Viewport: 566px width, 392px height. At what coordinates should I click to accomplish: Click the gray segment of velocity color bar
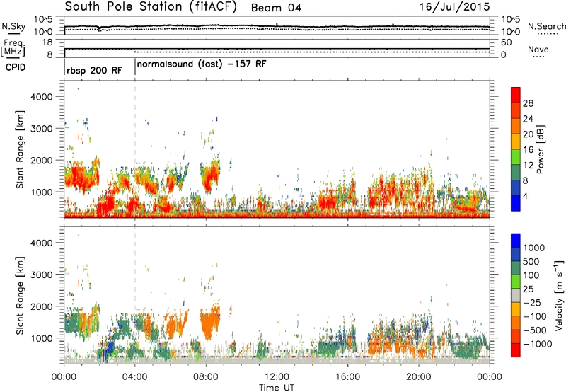click(516, 295)
